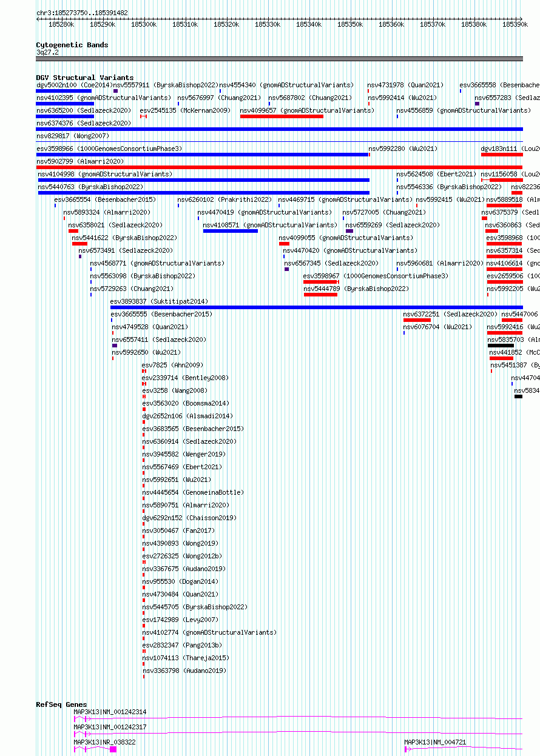Select variant nsv5727005 (Chuang2021)
Viewport: 540px width, 756px height.
(384, 212)
